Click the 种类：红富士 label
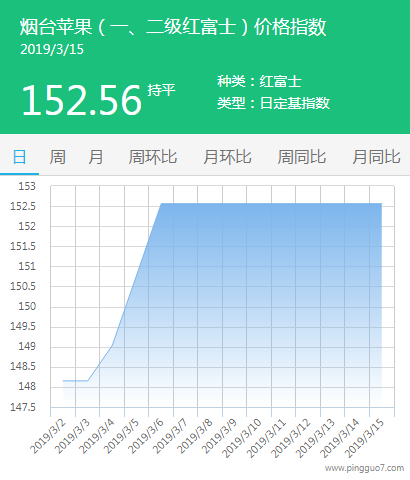Viewport: 410px width, 480px height. pos(259,81)
